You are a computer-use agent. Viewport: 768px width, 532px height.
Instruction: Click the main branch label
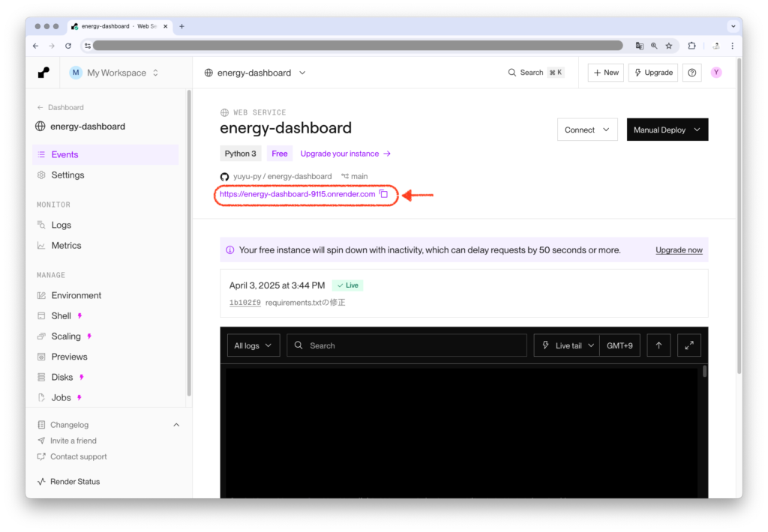pos(355,177)
